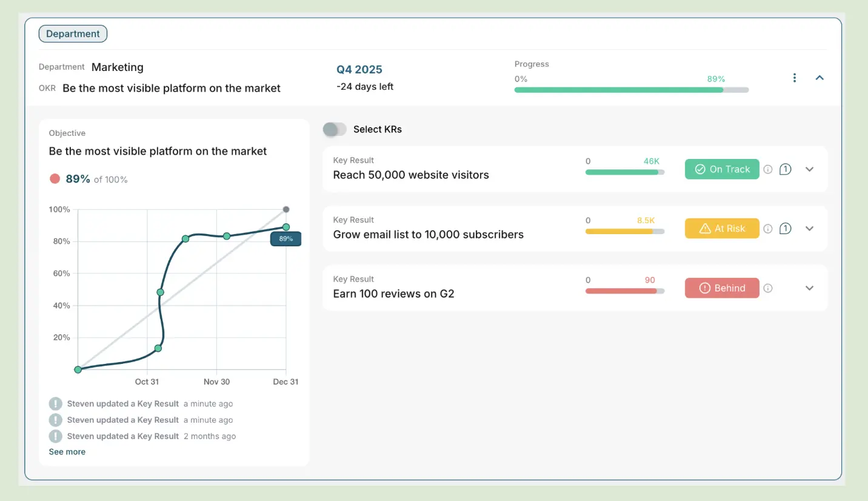Screen dimensions: 868x501
Task: Expand the Grow email list key result
Action: (809, 229)
